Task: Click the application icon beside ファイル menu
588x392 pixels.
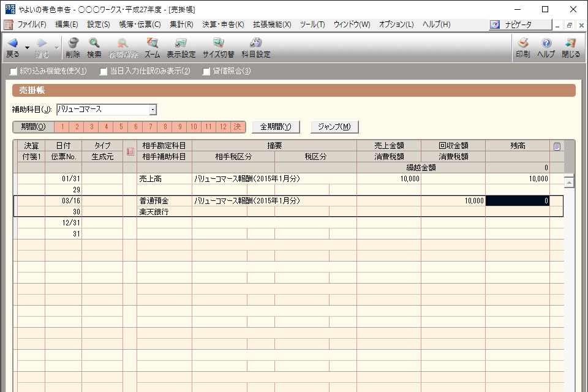Action: 8,24
